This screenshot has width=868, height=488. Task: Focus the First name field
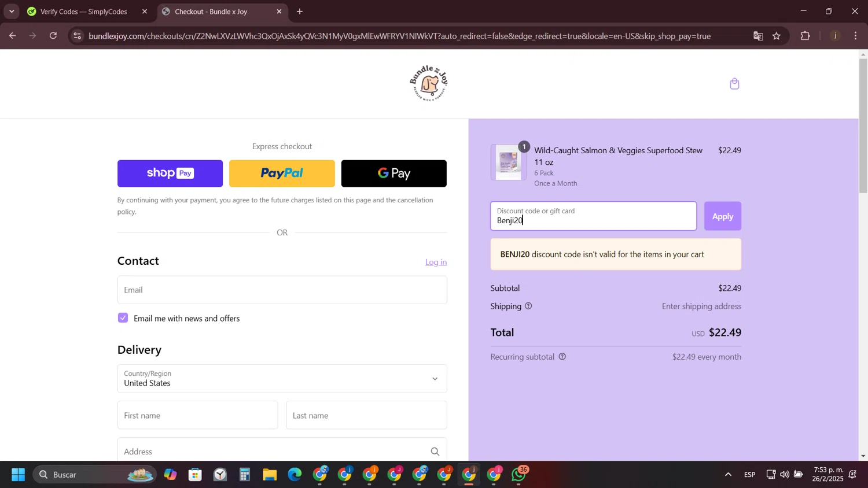[197, 415]
